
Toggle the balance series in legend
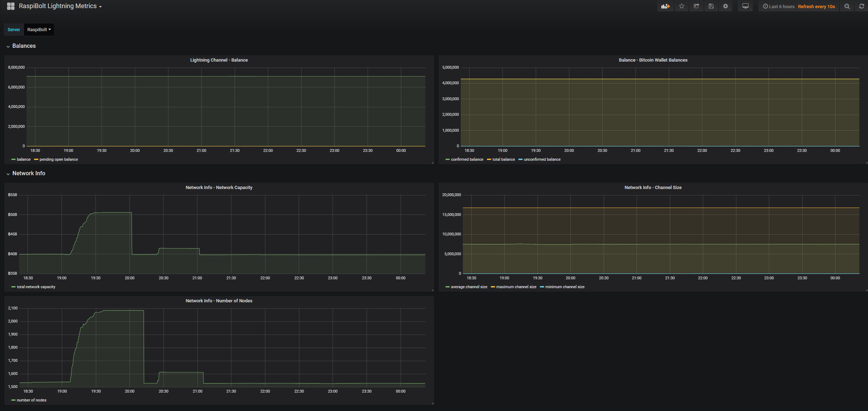click(x=23, y=159)
